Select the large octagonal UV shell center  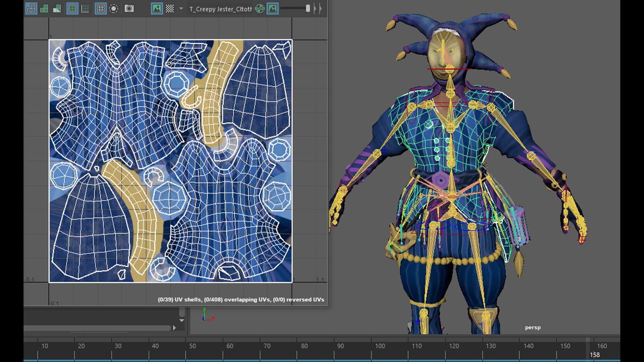pyautogui.click(x=170, y=198)
